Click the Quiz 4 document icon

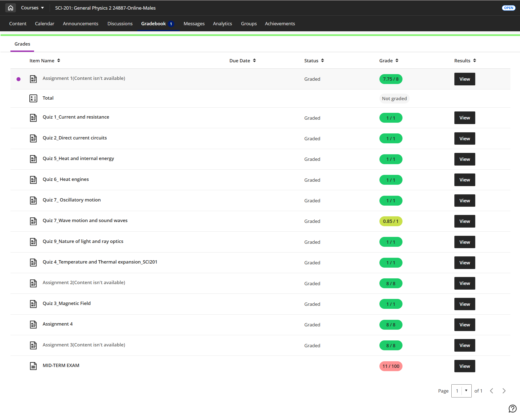tap(33, 262)
